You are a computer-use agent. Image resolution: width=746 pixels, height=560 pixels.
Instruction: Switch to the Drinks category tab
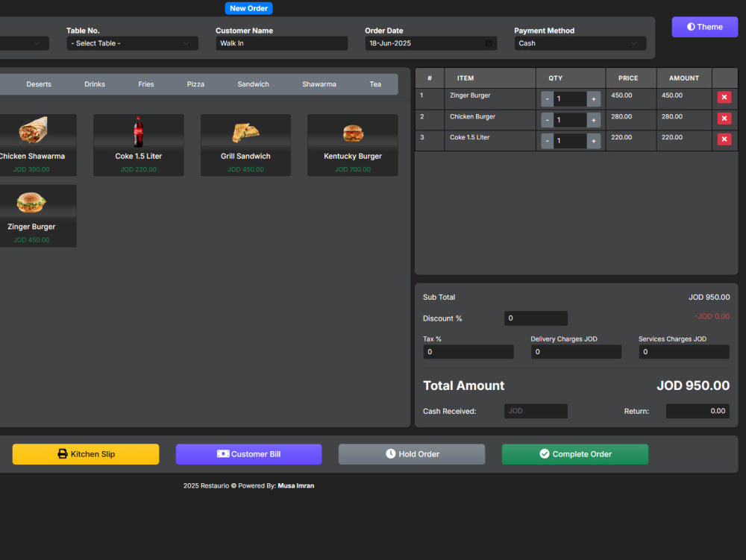(95, 84)
